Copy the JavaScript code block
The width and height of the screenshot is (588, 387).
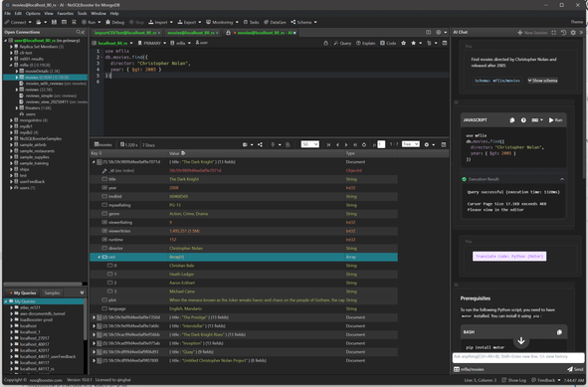point(511,120)
